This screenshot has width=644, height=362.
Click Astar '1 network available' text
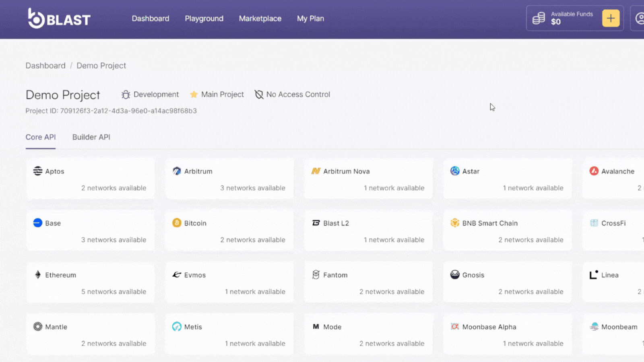point(533,188)
